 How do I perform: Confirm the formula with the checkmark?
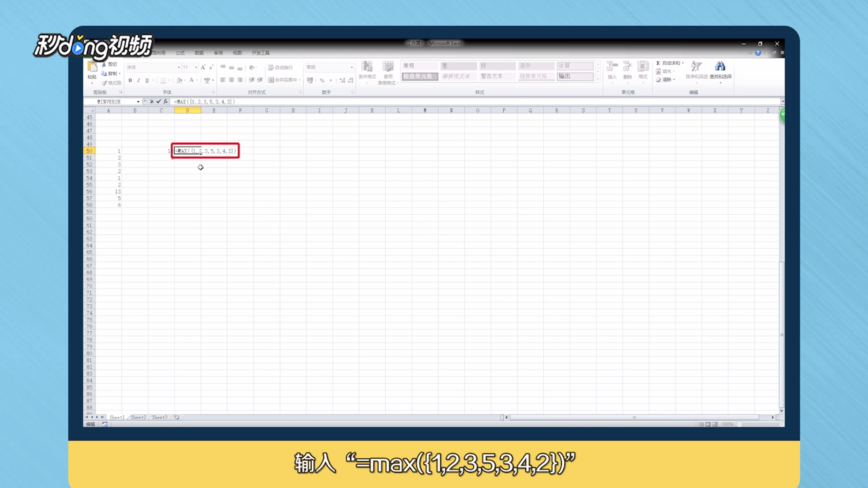pos(159,102)
